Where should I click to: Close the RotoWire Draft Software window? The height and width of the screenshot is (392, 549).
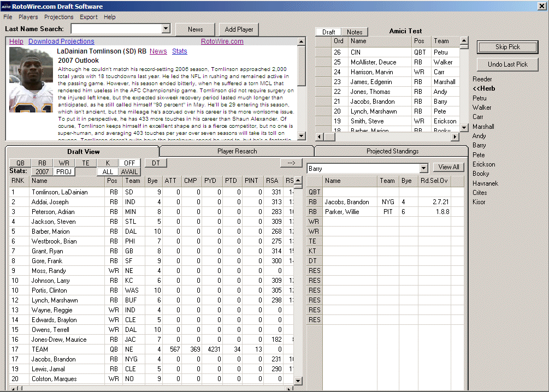[542, 6]
